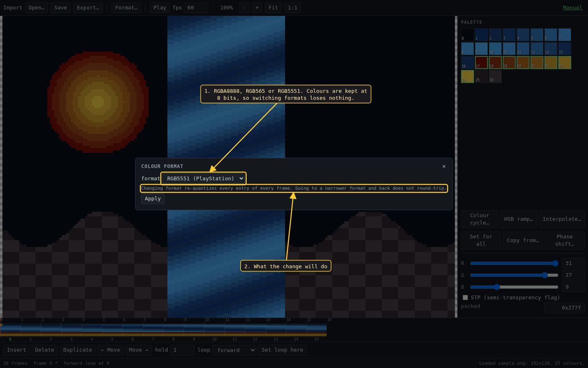Open the HSB ramp… tool
Screen dimensions: 588x368
[519, 219]
